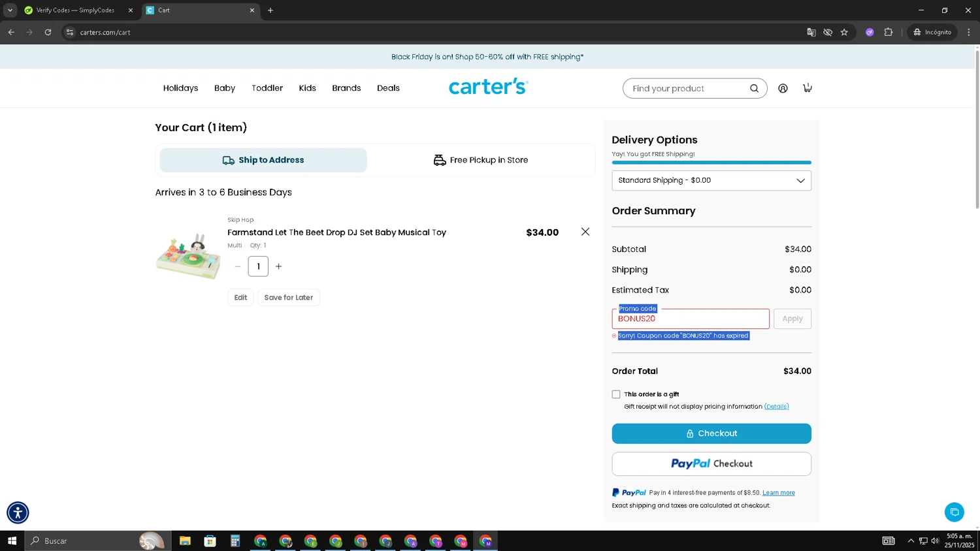980x551 pixels.
Task: Open the tab search dropdown arrow
Action: point(10,10)
